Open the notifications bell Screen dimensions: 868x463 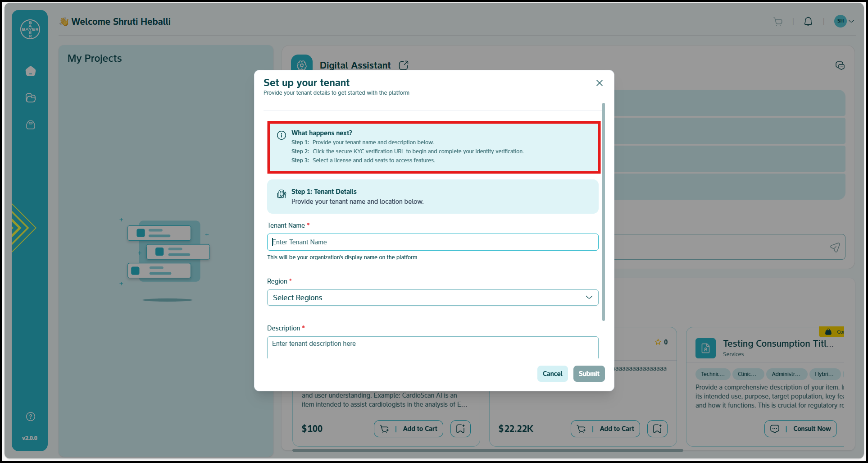click(808, 22)
